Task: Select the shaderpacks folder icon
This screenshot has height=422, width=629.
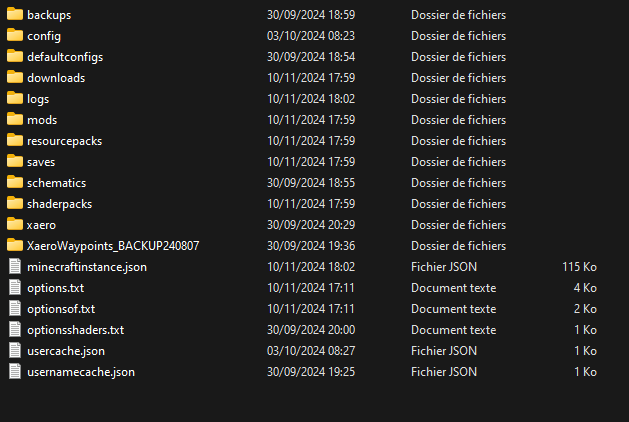Action: click(x=15, y=203)
